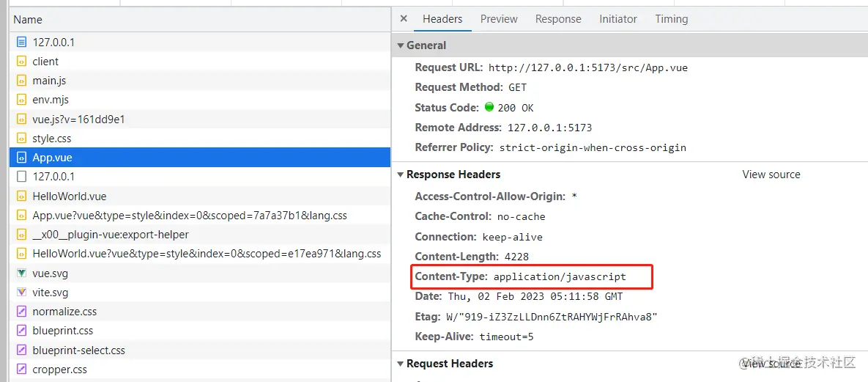Click the Keep-Alive timeout=5 value
Screen dimensions: 868x382
tap(507, 337)
